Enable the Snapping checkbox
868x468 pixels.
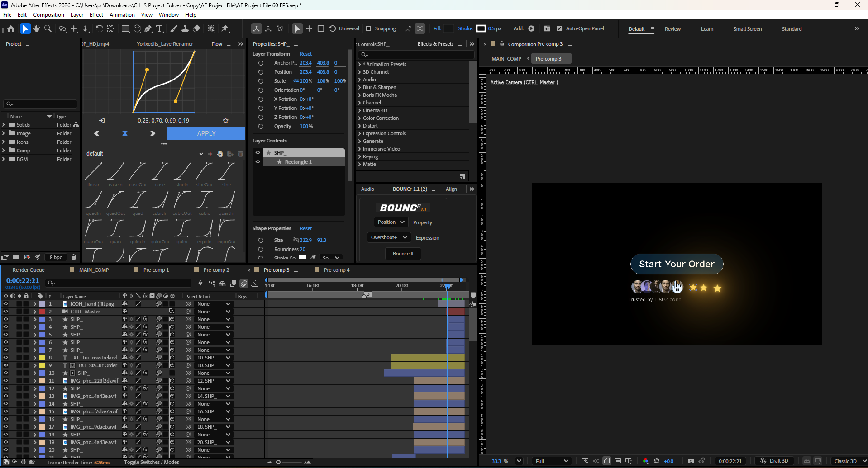click(368, 28)
